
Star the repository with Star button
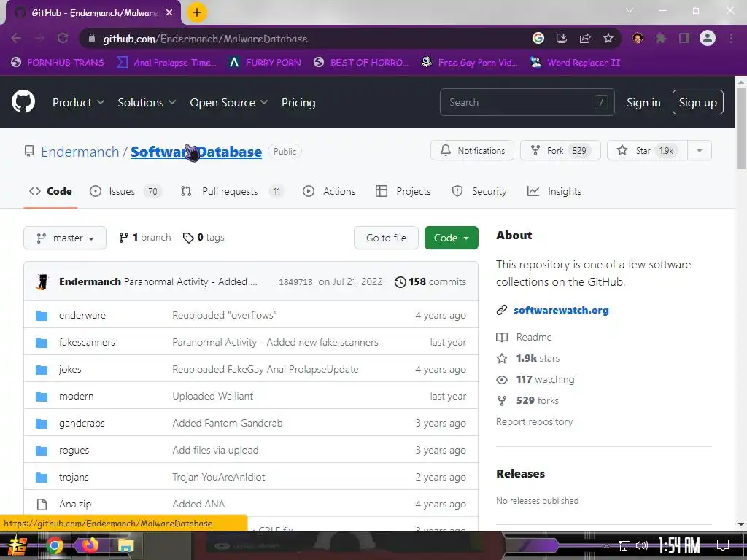tap(648, 150)
